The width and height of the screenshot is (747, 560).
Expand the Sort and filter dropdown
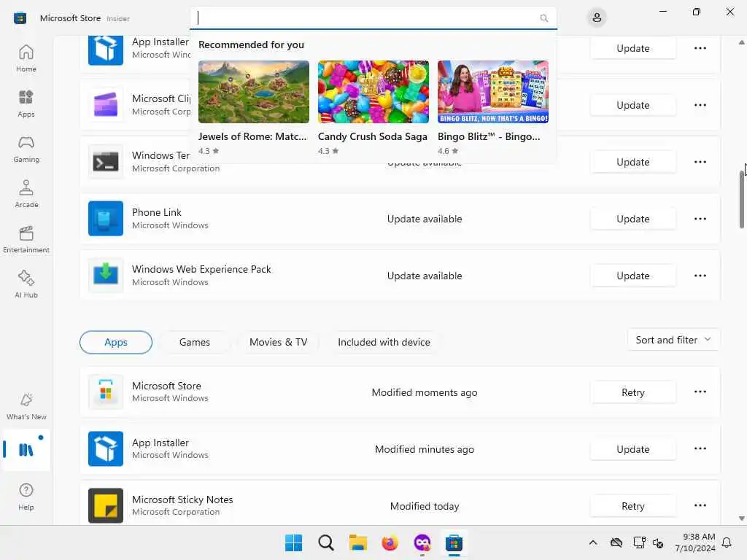point(673,340)
